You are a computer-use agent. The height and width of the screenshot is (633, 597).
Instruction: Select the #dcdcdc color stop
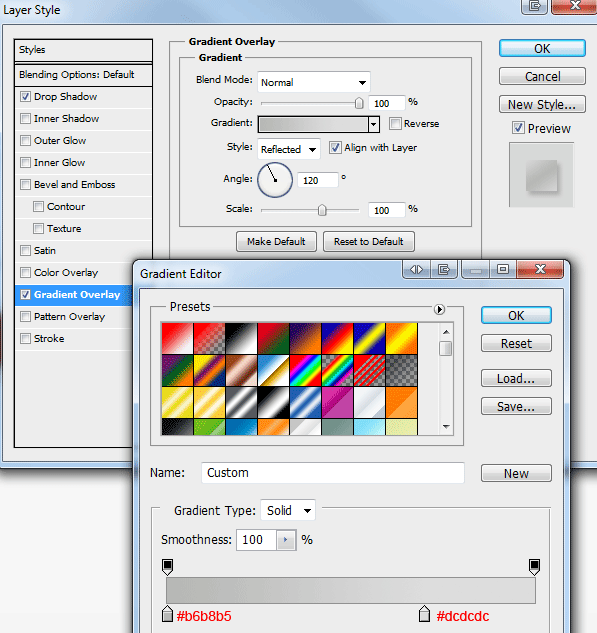pyautogui.click(x=424, y=614)
